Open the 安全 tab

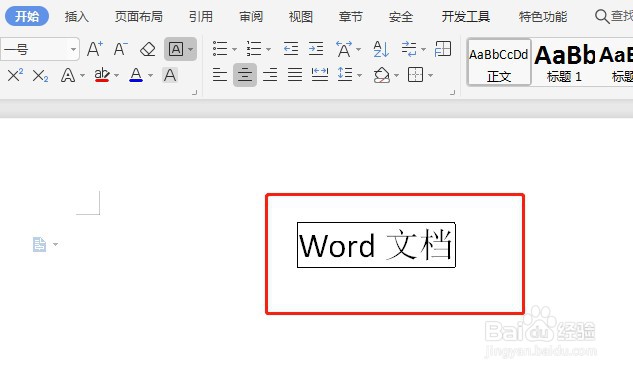click(400, 17)
